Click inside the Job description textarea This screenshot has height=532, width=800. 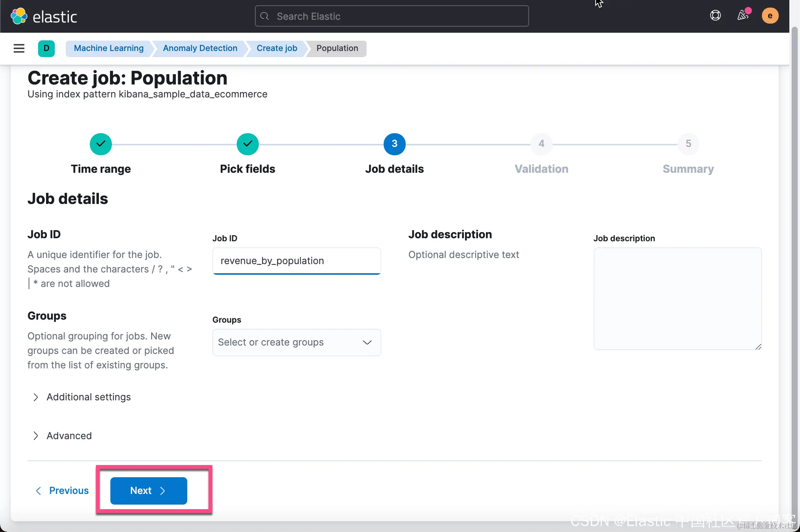677,299
